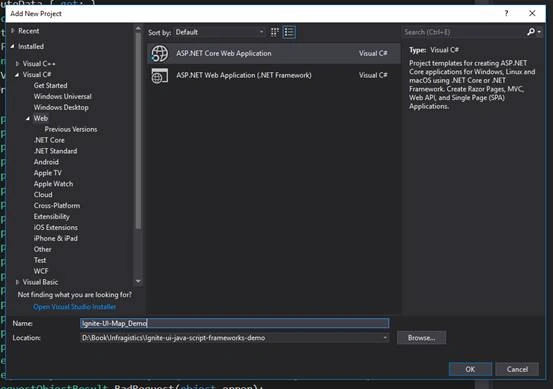Collapse the Web node

[28, 118]
